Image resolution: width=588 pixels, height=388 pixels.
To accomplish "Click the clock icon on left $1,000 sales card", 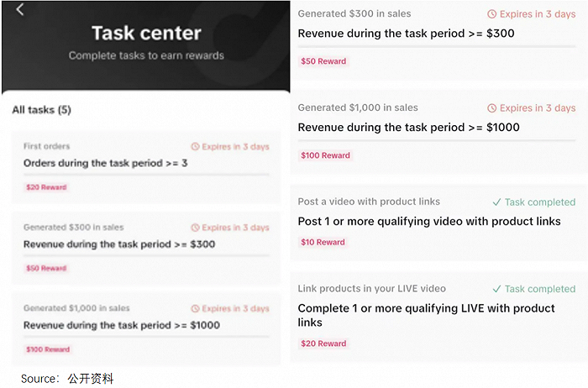I will (196, 309).
